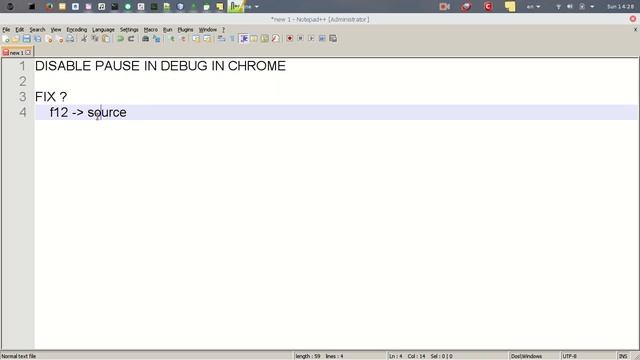The height and width of the screenshot is (360, 640).
Task: Click the Paste toolbar icon
Action: [x=106, y=39]
